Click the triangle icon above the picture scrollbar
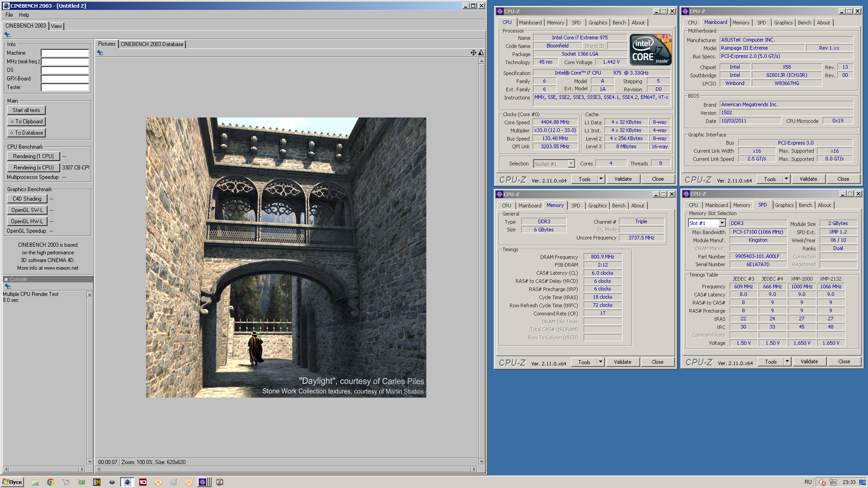This screenshot has height=488, width=868. click(x=481, y=53)
